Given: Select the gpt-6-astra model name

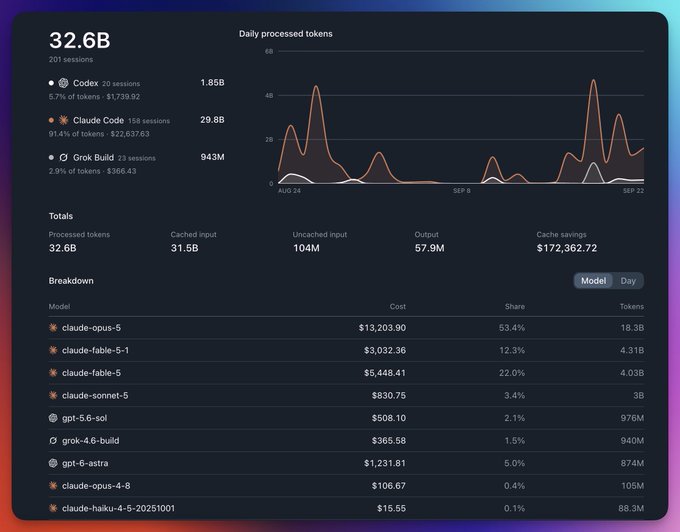Looking at the screenshot, I should pos(85,463).
